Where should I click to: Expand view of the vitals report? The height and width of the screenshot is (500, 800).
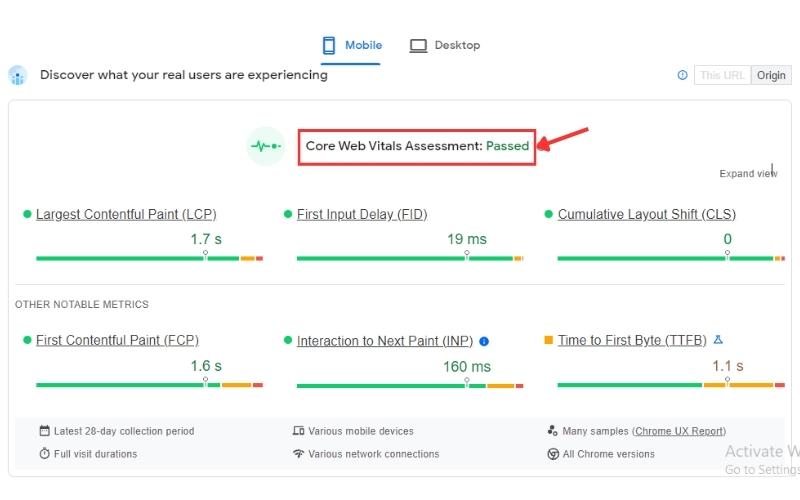coord(747,173)
